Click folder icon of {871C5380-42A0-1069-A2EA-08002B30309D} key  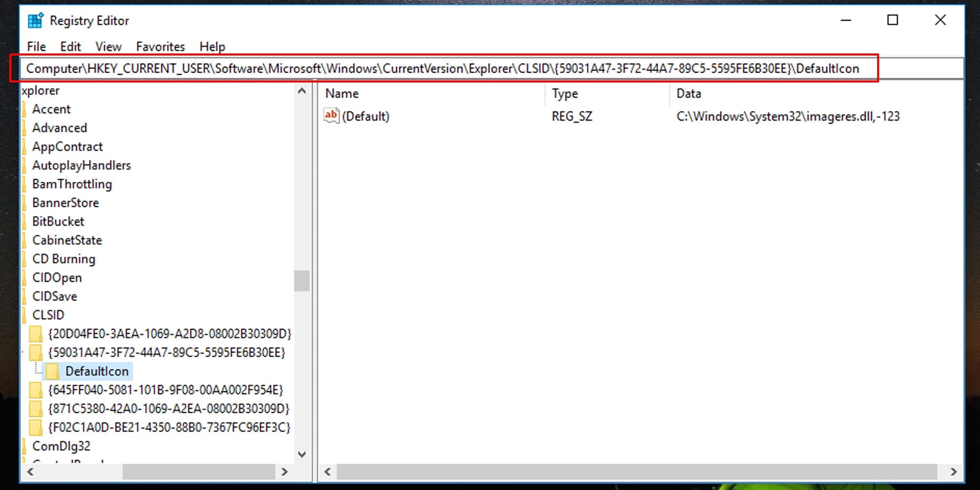[36, 408]
